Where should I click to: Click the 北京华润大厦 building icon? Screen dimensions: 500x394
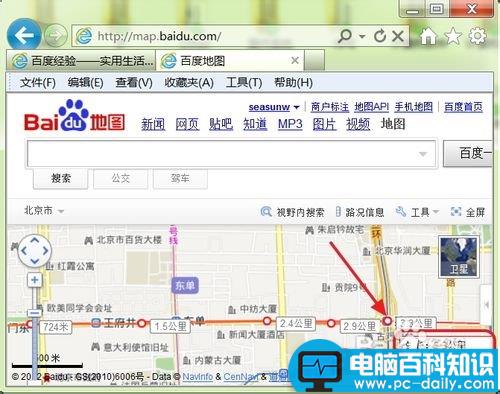tap(367, 251)
